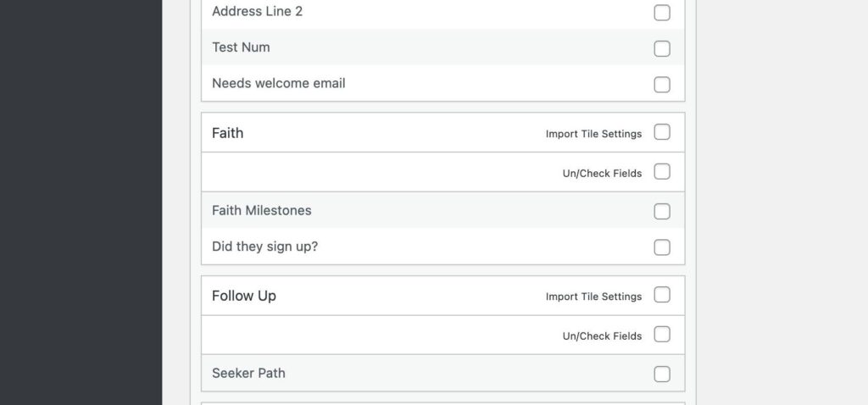Click the 'Needs welcome email' field name text
868x405 pixels.
tap(278, 83)
